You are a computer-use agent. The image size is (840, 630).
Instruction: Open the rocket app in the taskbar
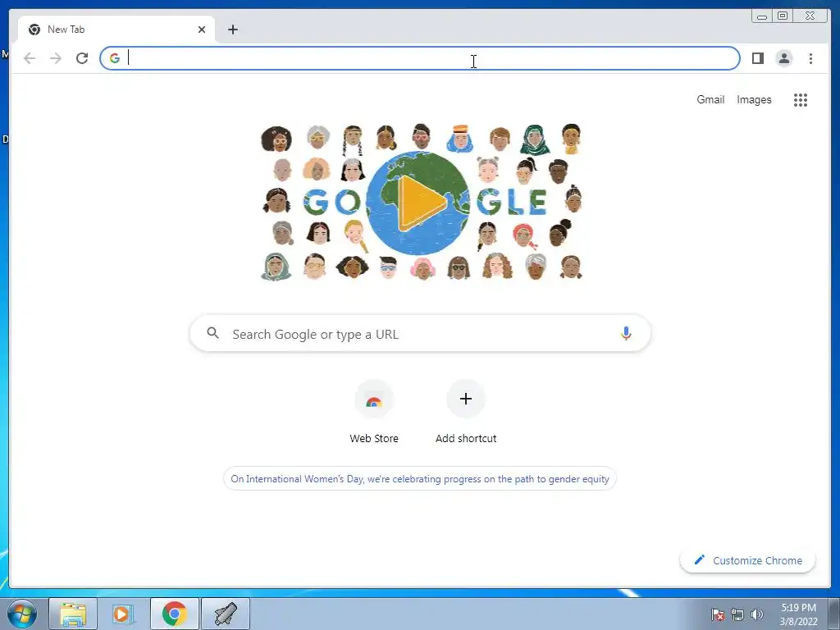pos(226,614)
